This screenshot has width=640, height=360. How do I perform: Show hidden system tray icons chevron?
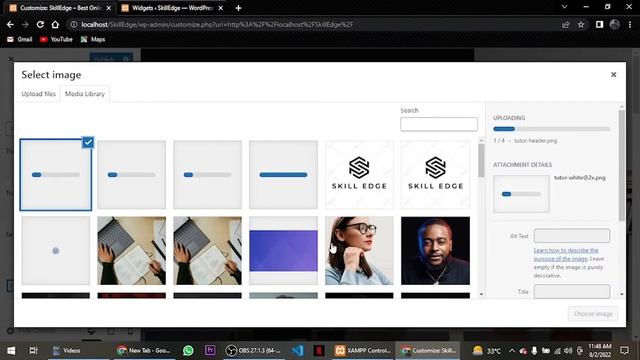[511, 351]
